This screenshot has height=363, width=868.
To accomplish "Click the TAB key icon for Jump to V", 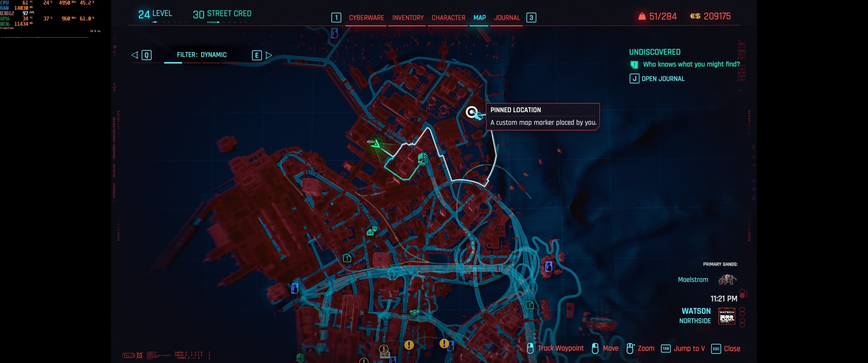I will click(665, 349).
